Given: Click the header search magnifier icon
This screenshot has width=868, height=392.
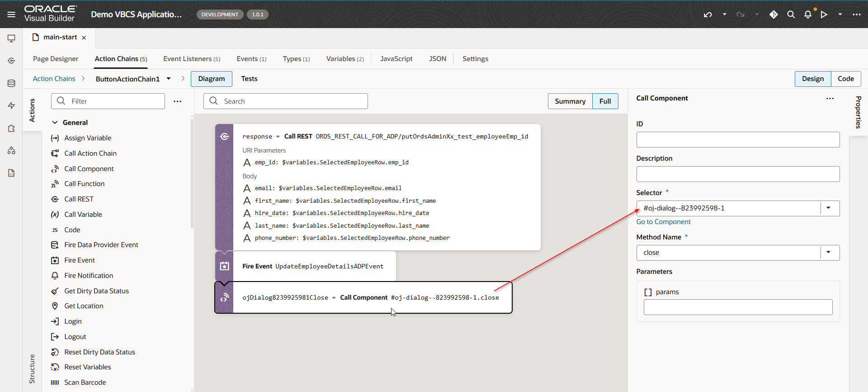Looking at the screenshot, I should click(x=791, y=14).
